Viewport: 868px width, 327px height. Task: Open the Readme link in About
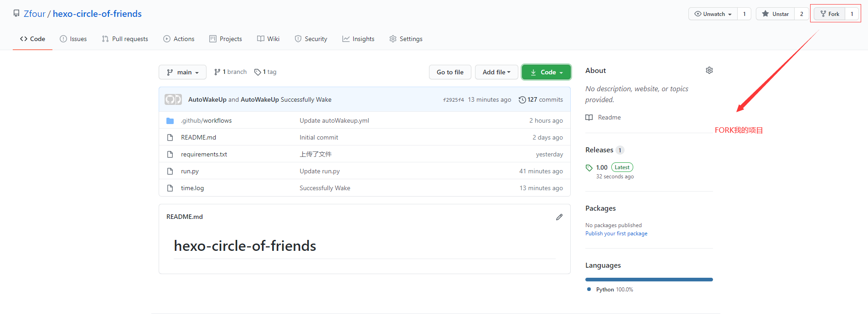pyautogui.click(x=609, y=117)
